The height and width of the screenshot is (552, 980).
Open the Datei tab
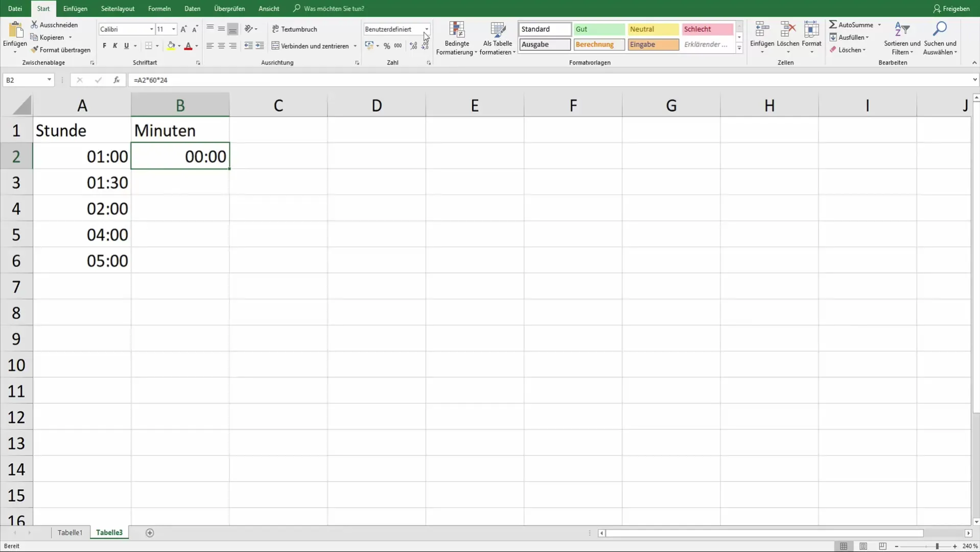[15, 9]
